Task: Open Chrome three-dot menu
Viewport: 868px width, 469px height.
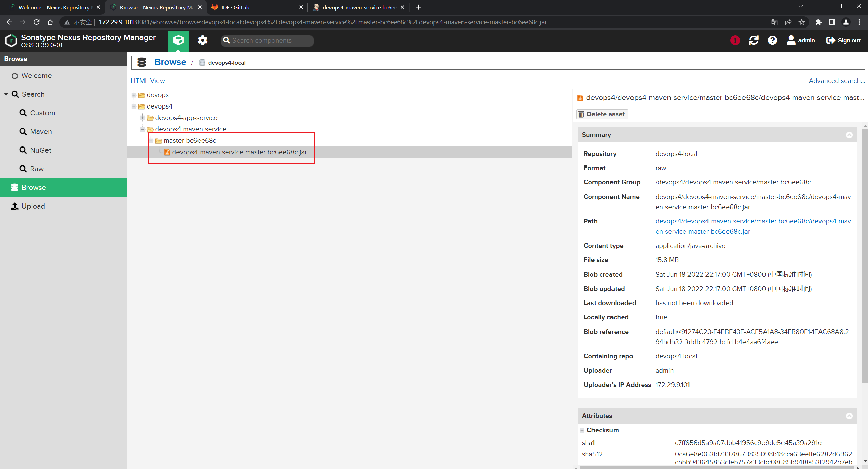Action: click(x=860, y=22)
